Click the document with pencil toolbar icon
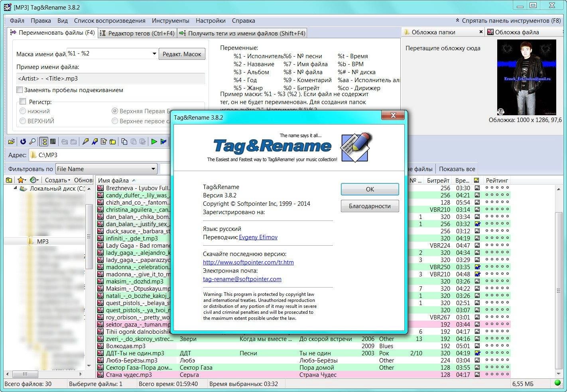Screen dimensions: 567x392 pos(104,142)
